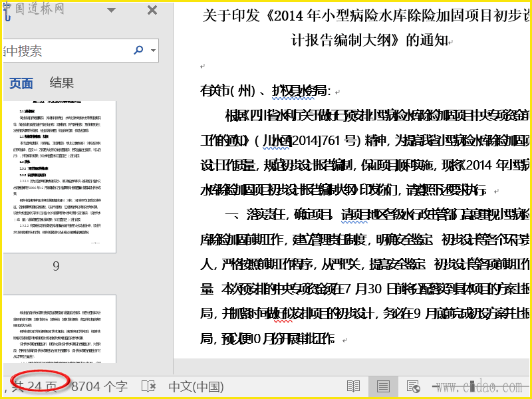Select the page 10 thumbnail below page 9
The image size is (532, 399).
[59, 329]
